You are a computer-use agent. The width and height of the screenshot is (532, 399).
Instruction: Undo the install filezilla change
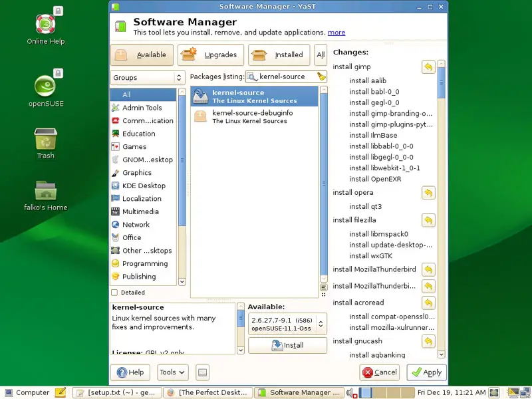tap(428, 221)
